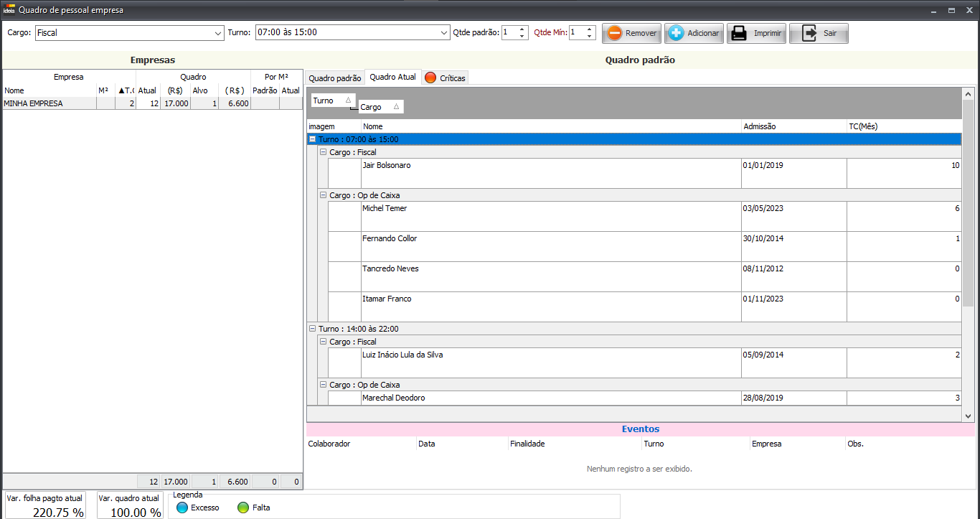
Task: Collapse the Cargo Op de Caixa group
Action: [x=323, y=195]
